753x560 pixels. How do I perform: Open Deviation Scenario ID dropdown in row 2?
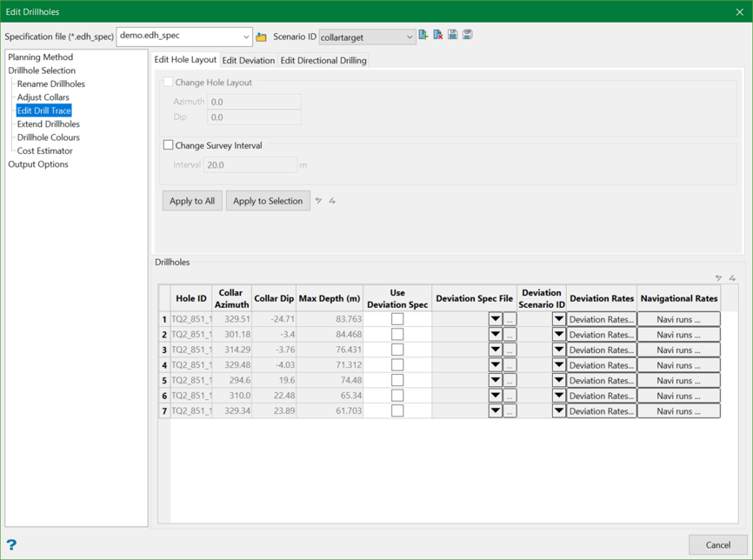(559, 335)
